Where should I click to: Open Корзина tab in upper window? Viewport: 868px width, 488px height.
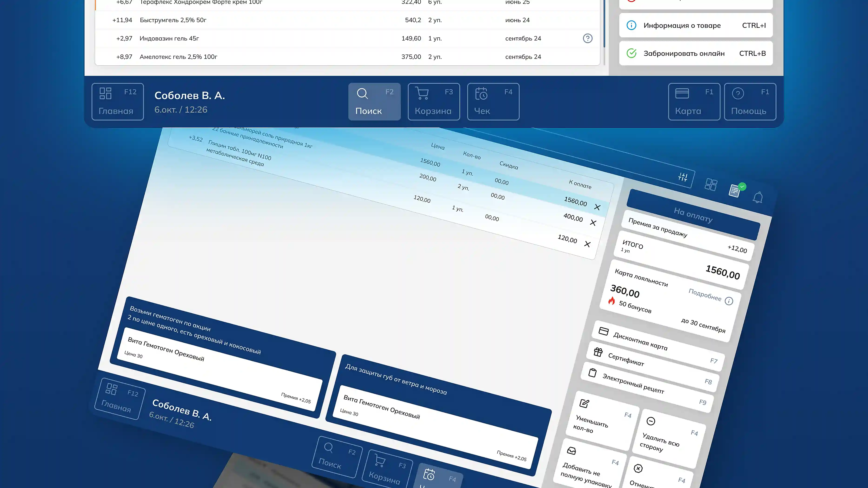[434, 101]
